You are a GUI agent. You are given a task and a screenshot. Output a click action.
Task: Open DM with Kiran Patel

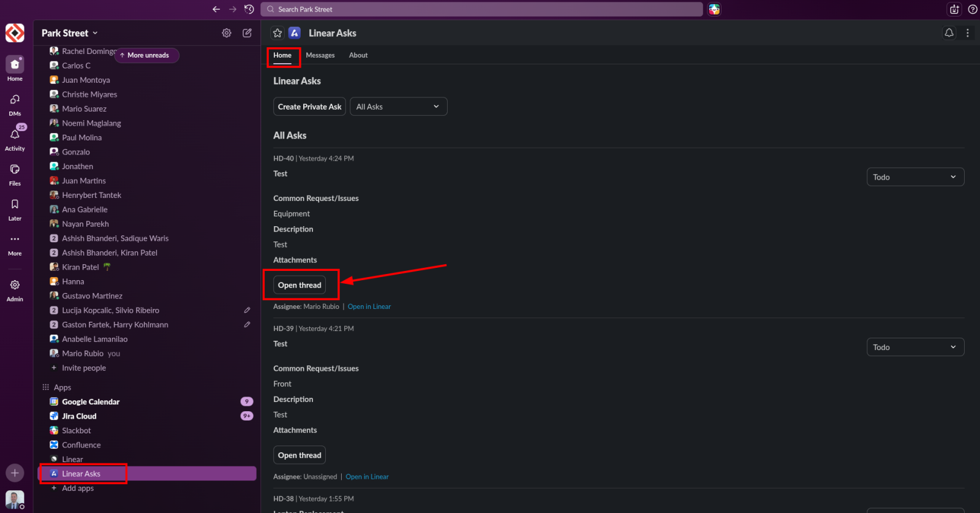pos(147,267)
